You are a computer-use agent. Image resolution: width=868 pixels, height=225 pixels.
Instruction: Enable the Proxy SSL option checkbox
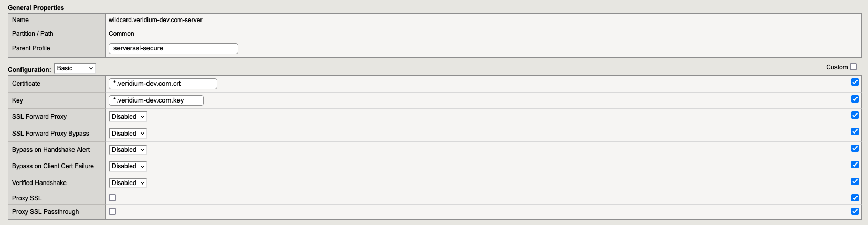point(112,198)
